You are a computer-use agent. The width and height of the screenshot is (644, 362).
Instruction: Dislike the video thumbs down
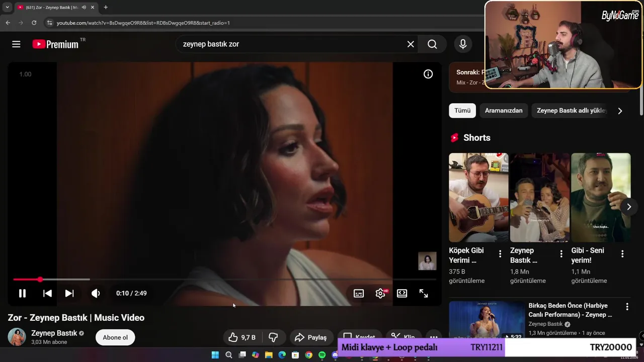[x=273, y=337]
